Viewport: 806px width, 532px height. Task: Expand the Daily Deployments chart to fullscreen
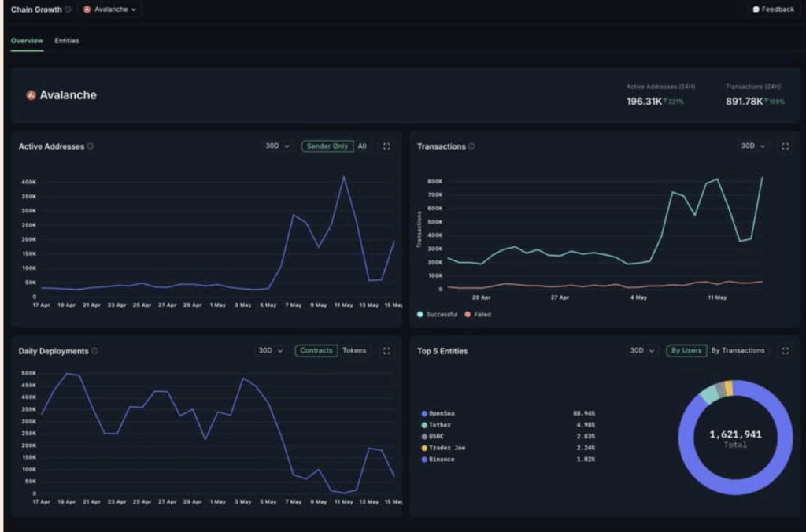386,350
